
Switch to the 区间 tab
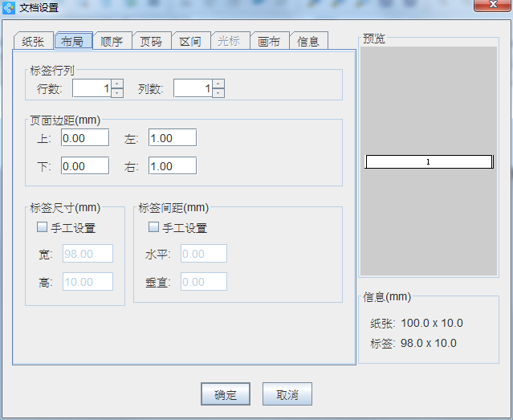pos(191,41)
